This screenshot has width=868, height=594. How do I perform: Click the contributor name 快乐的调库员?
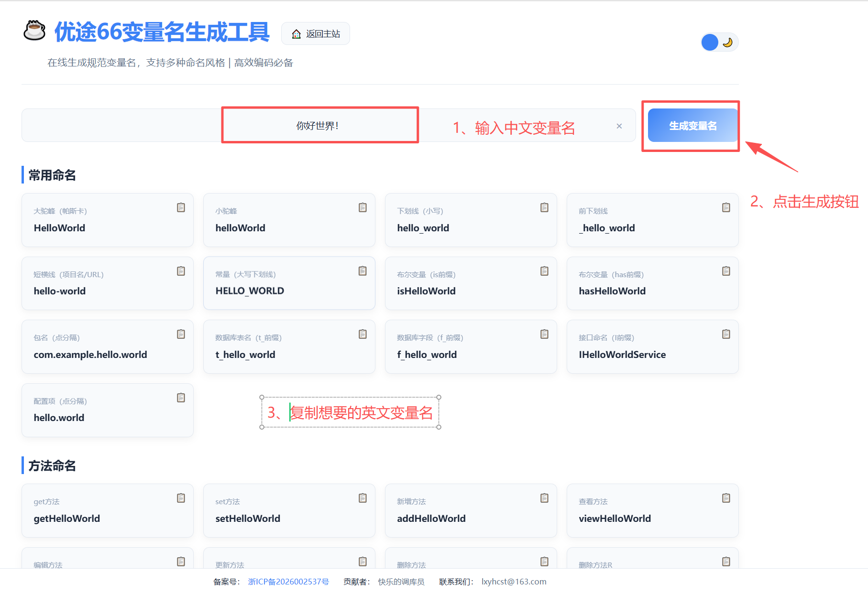[x=401, y=582]
